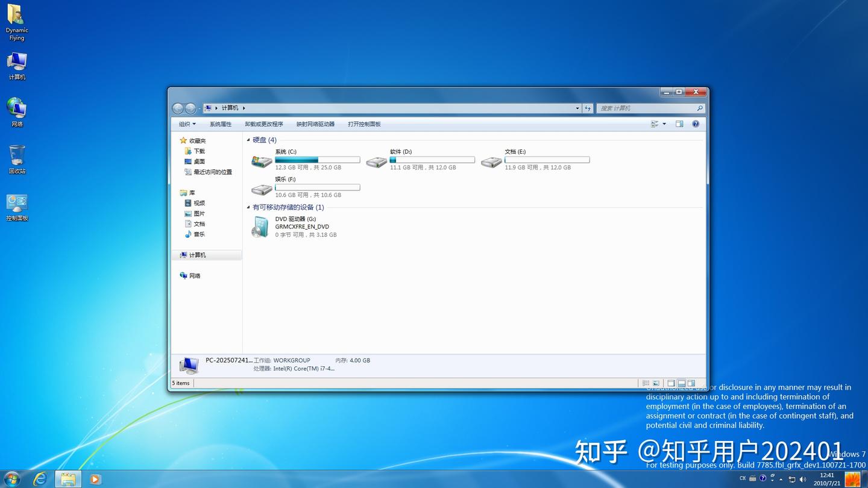
Task: Open the 计算机 icon on the desktop
Action: click(x=16, y=64)
